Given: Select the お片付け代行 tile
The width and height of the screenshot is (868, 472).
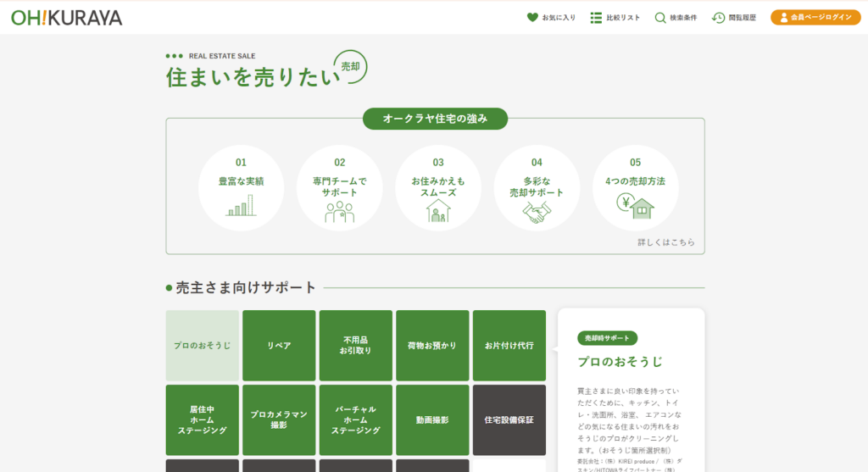Looking at the screenshot, I should (509, 345).
